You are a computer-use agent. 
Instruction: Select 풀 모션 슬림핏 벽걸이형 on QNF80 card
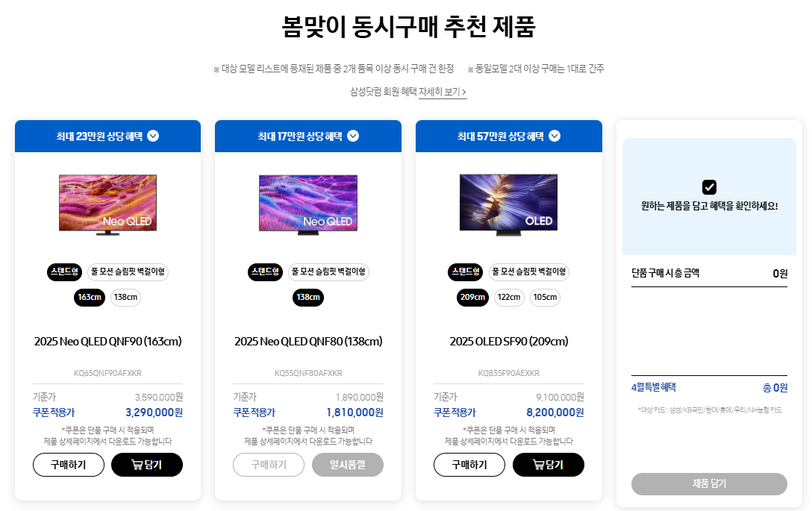coord(328,272)
